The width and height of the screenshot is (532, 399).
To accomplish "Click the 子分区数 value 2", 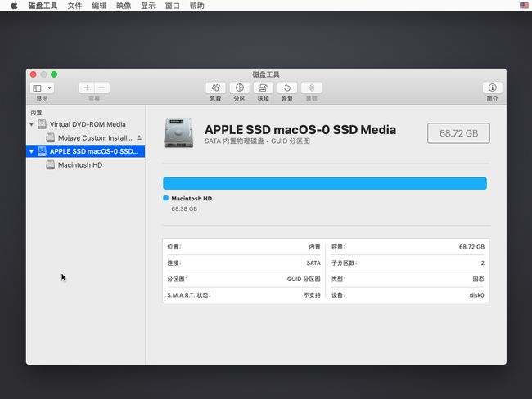I will click(482, 262).
